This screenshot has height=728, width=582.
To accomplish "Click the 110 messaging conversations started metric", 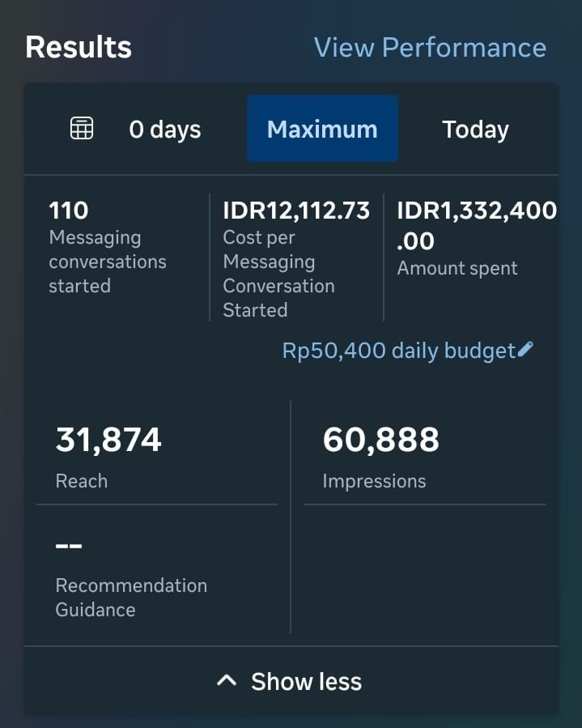I will [x=69, y=211].
